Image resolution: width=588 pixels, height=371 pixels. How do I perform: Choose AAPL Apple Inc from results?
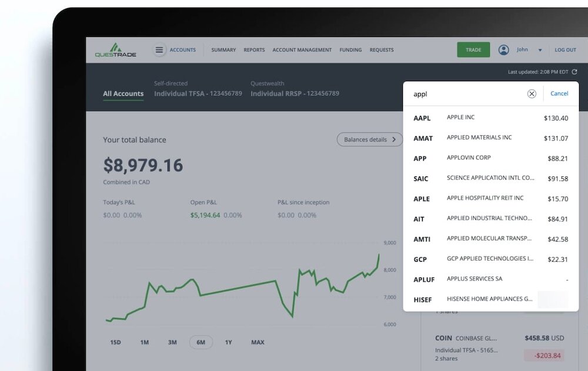[x=490, y=118]
